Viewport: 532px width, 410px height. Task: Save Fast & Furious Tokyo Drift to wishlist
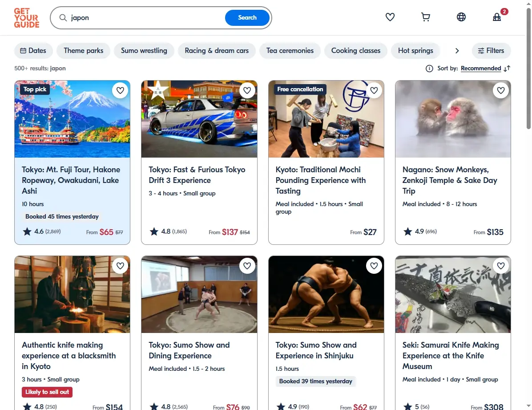click(x=247, y=90)
